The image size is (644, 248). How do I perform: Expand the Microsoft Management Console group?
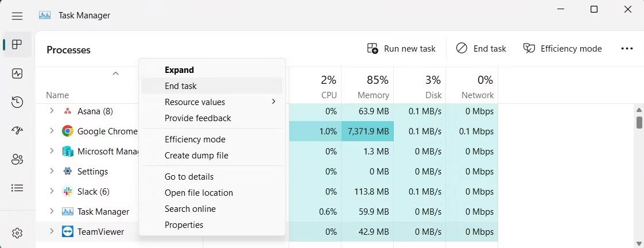pyautogui.click(x=52, y=150)
